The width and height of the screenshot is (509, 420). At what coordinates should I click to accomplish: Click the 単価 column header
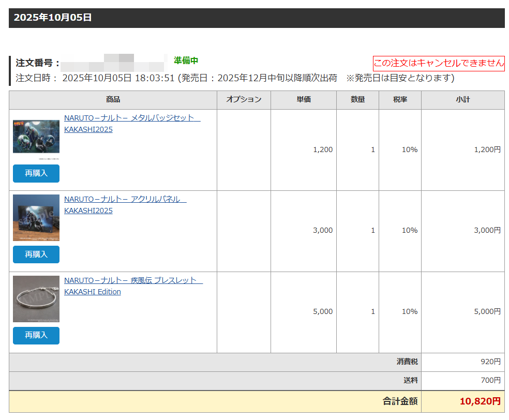click(304, 100)
